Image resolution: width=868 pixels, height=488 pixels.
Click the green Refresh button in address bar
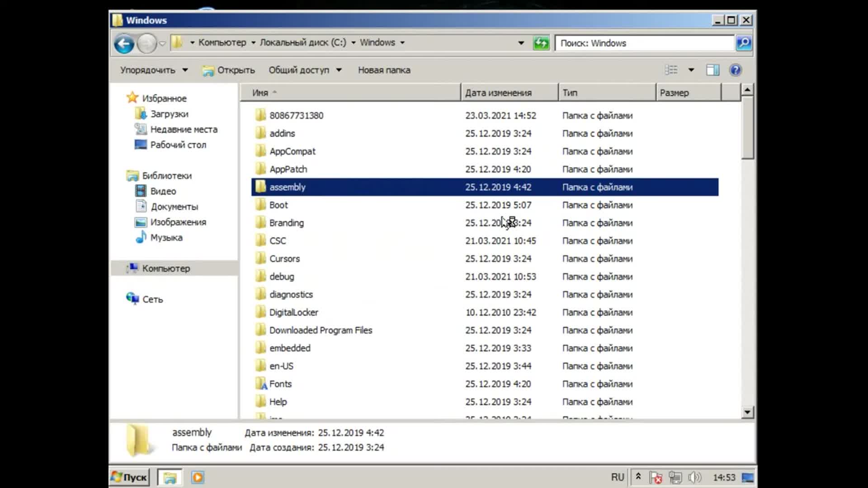pyautogui.click(x=541, y=43)
